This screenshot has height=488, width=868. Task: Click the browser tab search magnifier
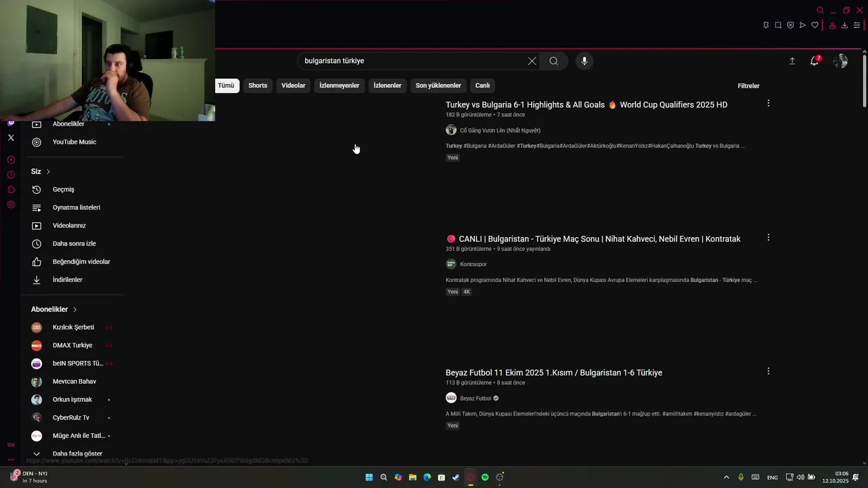(x=820, y=10)
